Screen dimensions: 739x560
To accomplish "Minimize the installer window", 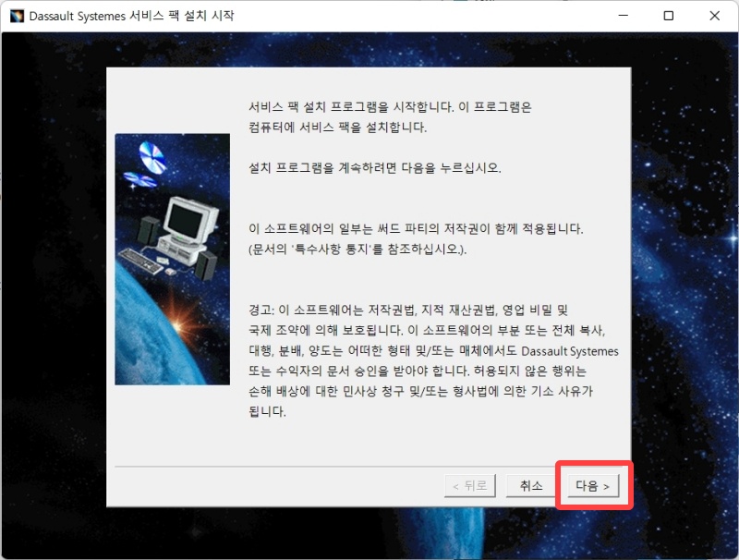I will (623, 16).
